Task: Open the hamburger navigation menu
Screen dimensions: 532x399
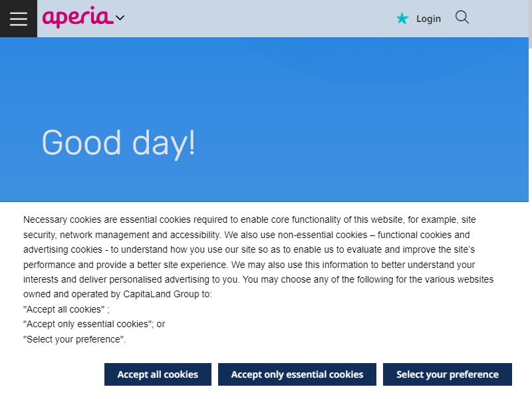Action: coord(19,19)
